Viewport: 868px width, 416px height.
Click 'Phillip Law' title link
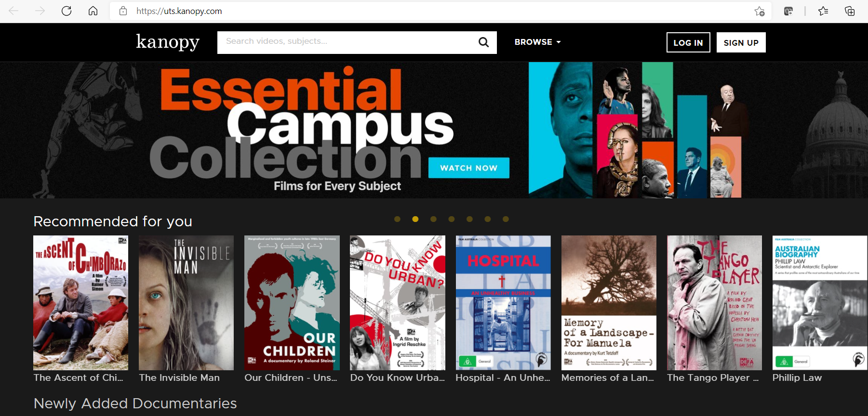point(797,378)
